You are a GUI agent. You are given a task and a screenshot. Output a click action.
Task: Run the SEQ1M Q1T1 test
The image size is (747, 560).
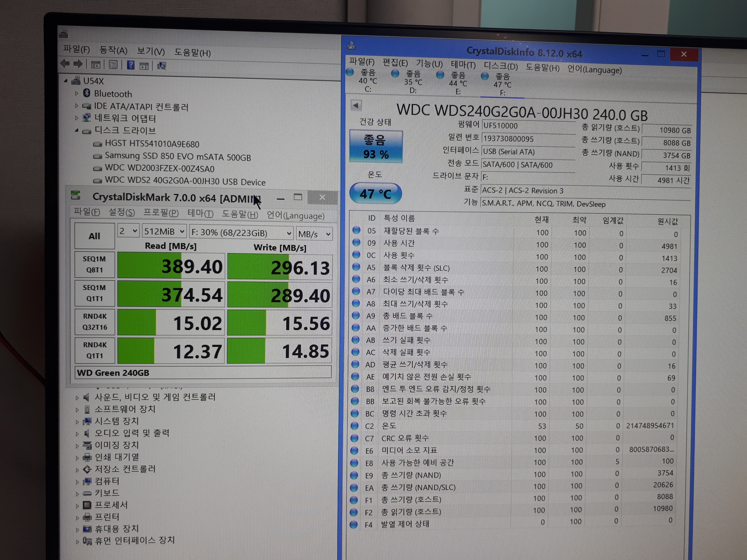click(95, 293)
